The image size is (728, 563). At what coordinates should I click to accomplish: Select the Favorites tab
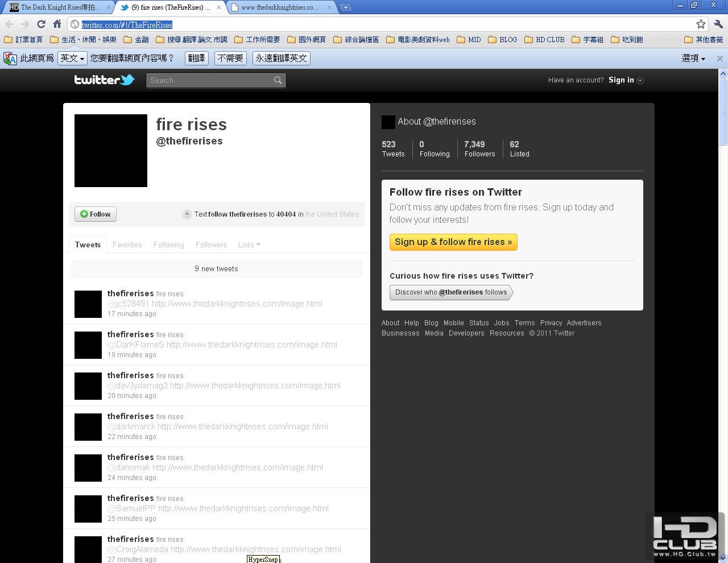(x=127, y=245)
